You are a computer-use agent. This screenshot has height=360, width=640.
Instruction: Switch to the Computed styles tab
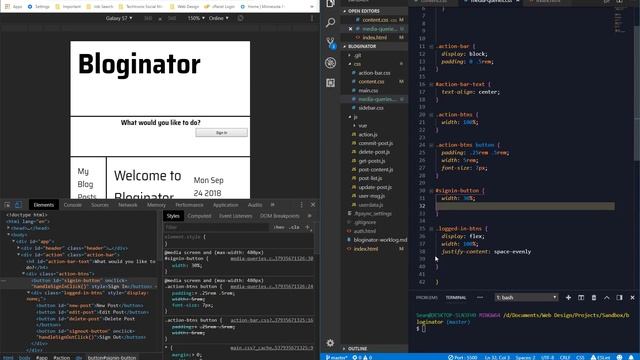(199, 216)
